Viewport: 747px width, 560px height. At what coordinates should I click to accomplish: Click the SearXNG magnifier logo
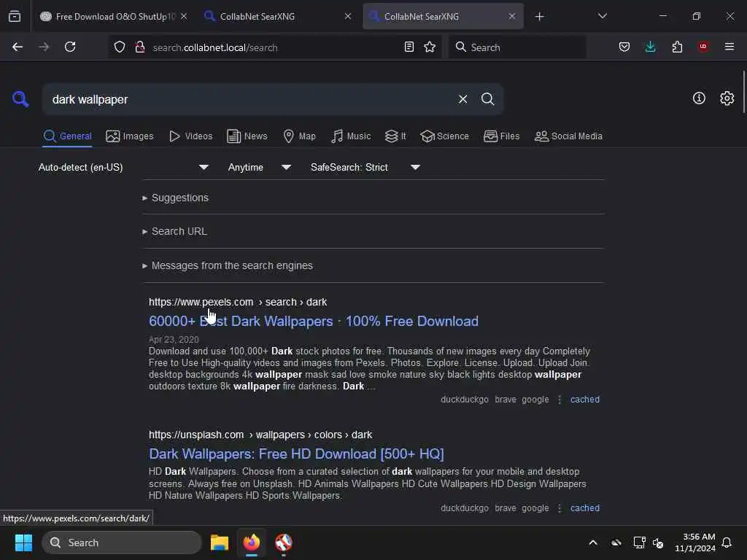(x=20, y=99)
